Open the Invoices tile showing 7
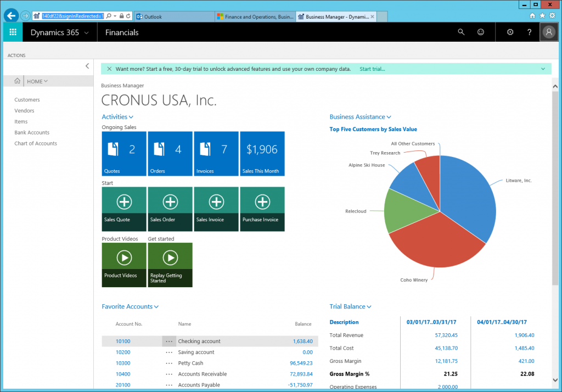 click(x=216, y=154)
